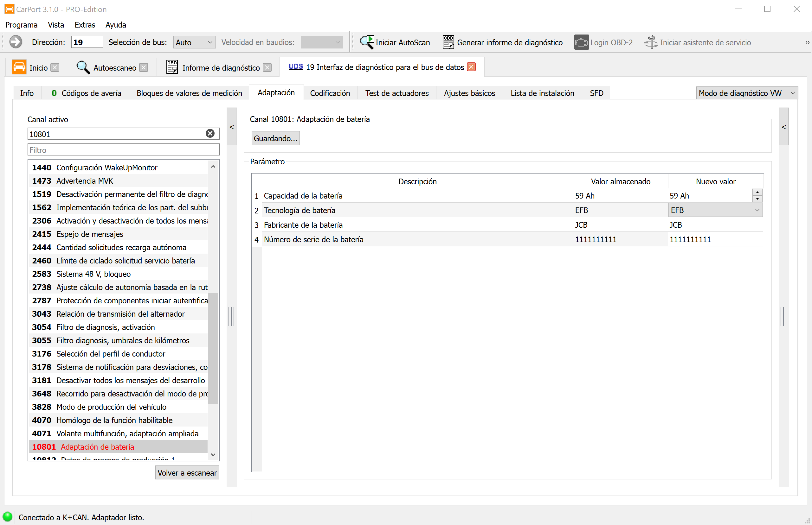
Task: Open the Selección de bus dropdown
Action: (x=194, y=42)
